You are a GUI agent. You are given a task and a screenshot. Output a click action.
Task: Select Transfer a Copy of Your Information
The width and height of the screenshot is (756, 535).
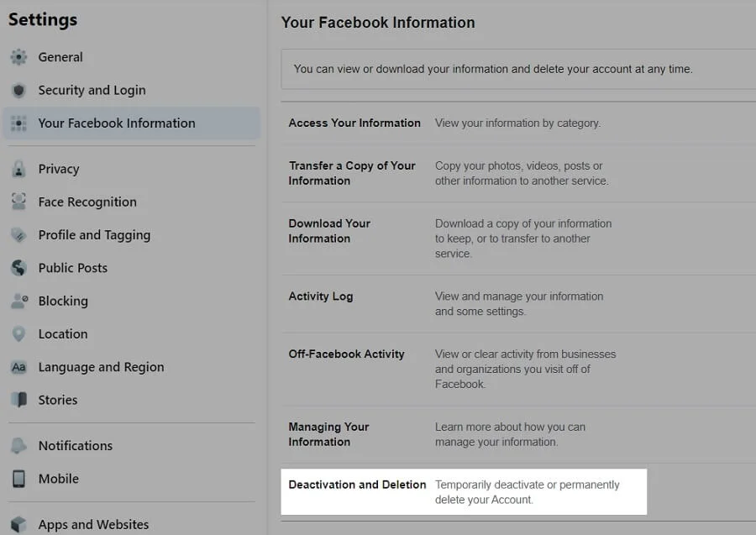(x=352, y=173)
